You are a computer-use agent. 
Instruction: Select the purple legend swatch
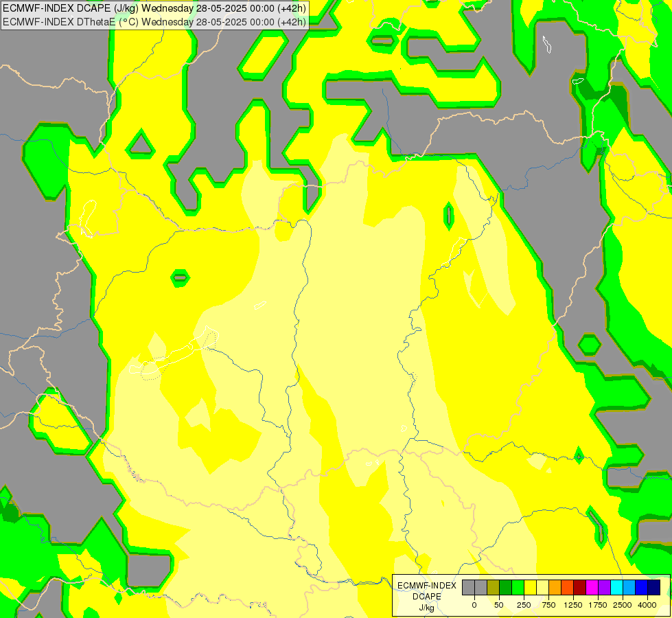click(605, 588)
